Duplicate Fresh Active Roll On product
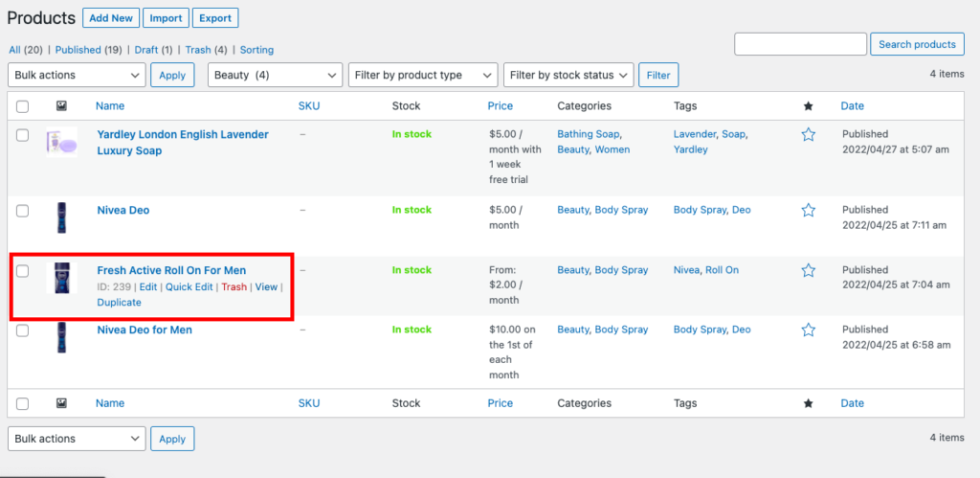Viewport: 980px width, 478px height. click(x=119, y=303)
